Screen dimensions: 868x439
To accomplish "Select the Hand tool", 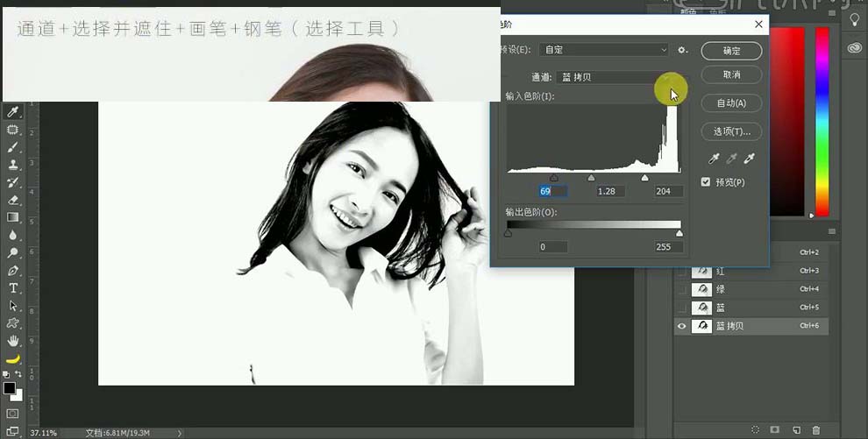I will point(12,341).
